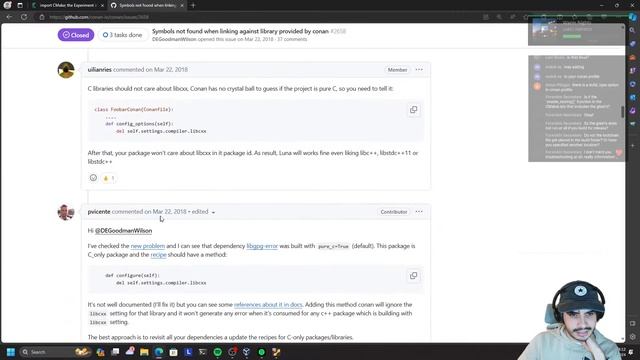Click the Contributor badge on pvicente's comment
This screenshot has width=640, height=360.
click(394, 212)
